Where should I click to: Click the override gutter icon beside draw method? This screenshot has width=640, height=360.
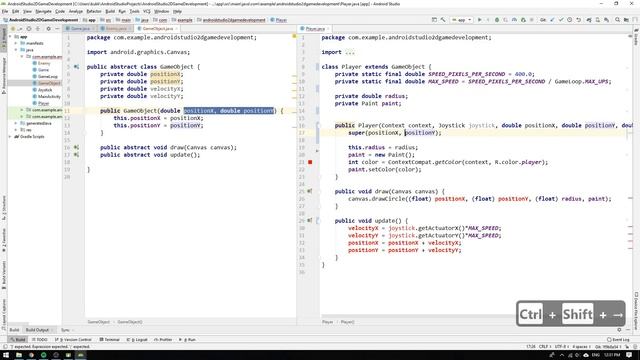click(x=309, y=191)
